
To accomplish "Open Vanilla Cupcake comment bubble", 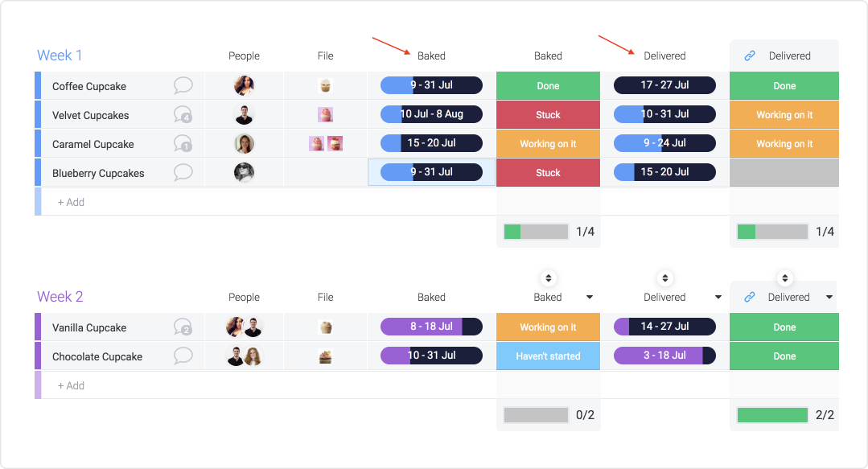I will tap(183, 327).
